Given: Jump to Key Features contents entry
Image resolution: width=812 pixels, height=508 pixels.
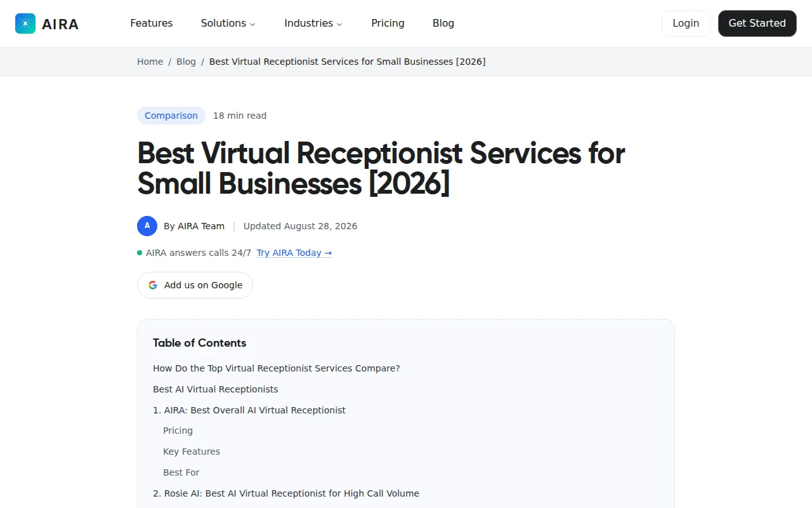Looking at the screenshot, I should (x=192, y=451).
